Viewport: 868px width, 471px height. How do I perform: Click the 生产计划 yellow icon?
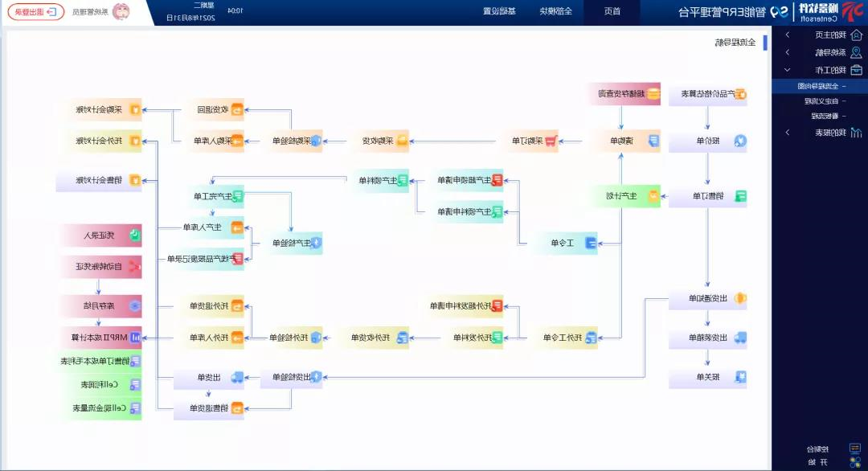tap(653, 196)
